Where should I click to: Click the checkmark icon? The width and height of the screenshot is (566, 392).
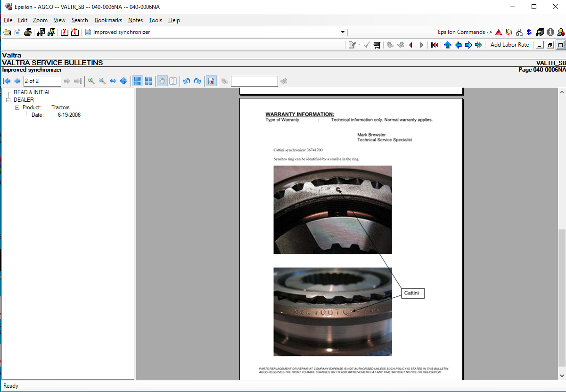[367, 45]
